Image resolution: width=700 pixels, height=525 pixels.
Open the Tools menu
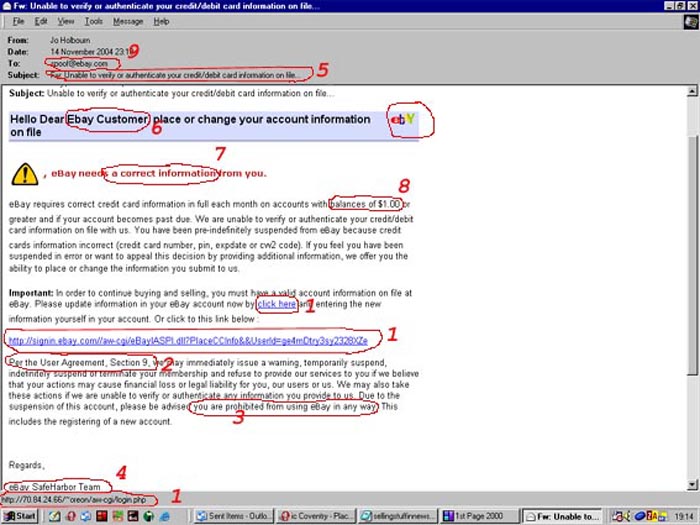(94, 21)
